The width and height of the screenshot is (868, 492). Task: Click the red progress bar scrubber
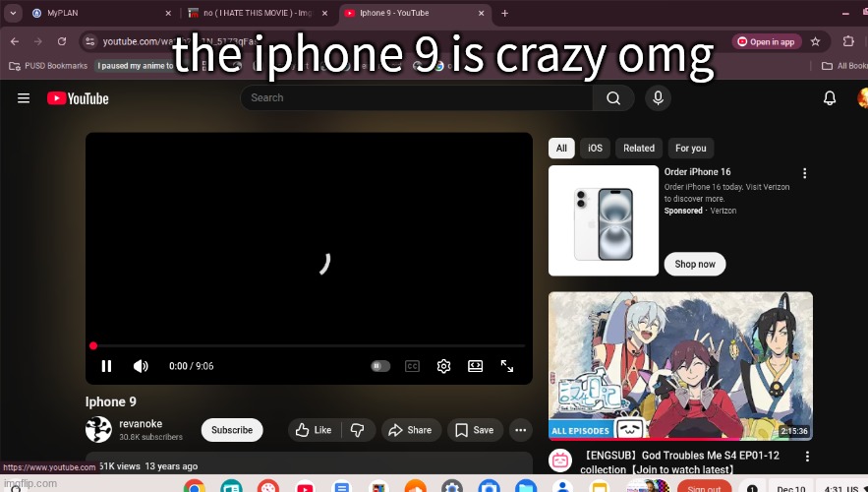click(x=93, y=345)
